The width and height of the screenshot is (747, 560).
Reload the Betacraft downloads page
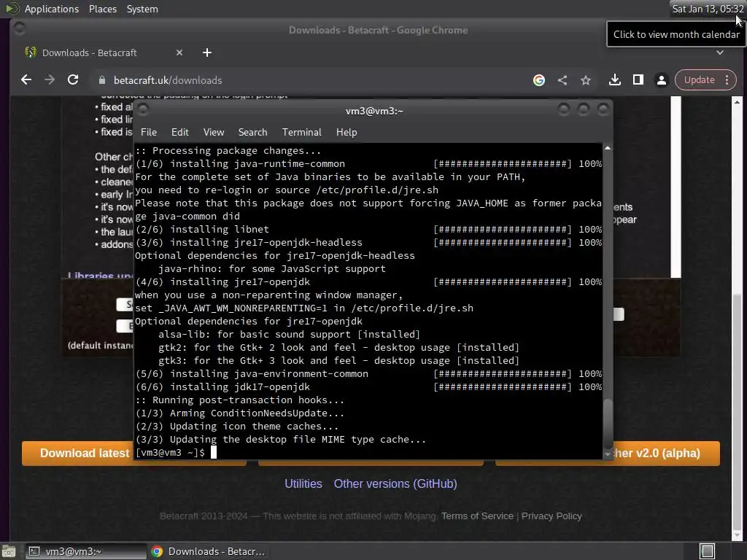tap(73, 80)
